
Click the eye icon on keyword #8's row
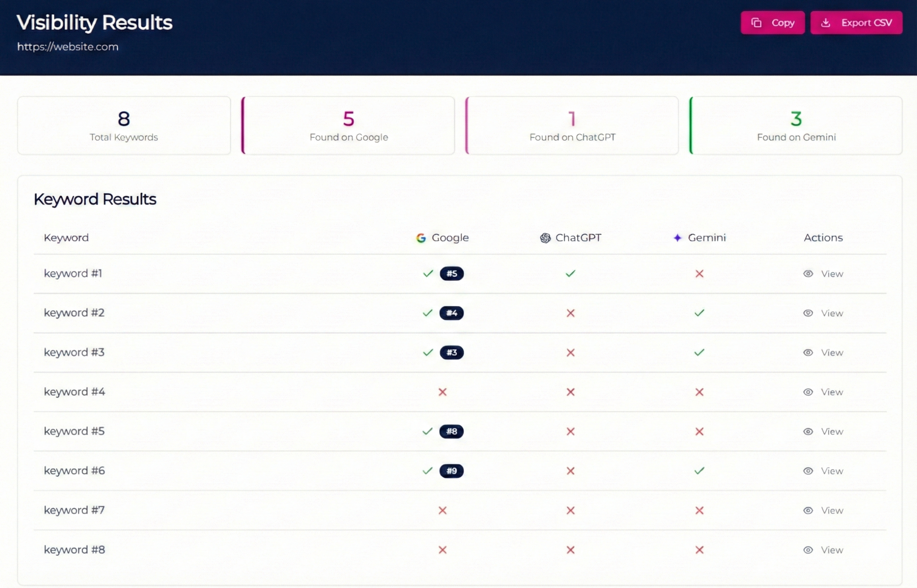point(808,550)
